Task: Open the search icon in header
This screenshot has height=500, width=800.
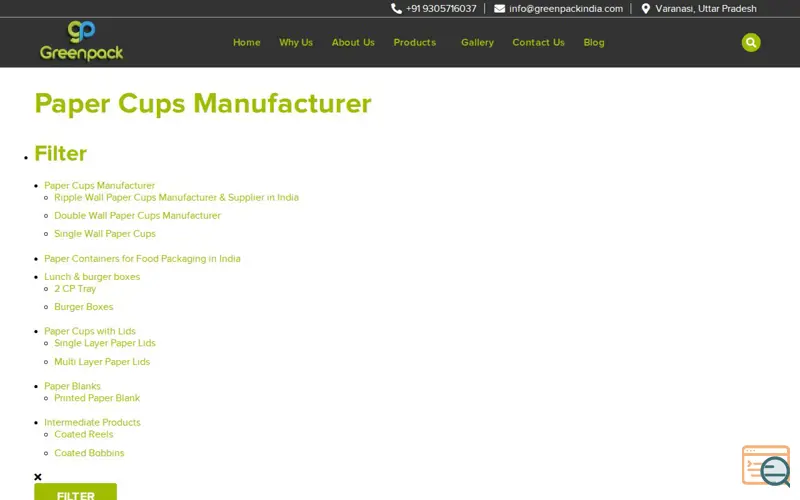Action: (751, 42)
